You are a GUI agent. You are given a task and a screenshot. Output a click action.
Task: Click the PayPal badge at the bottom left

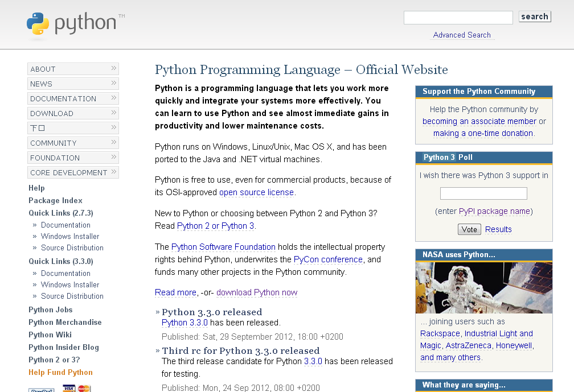tap(42, 390)
